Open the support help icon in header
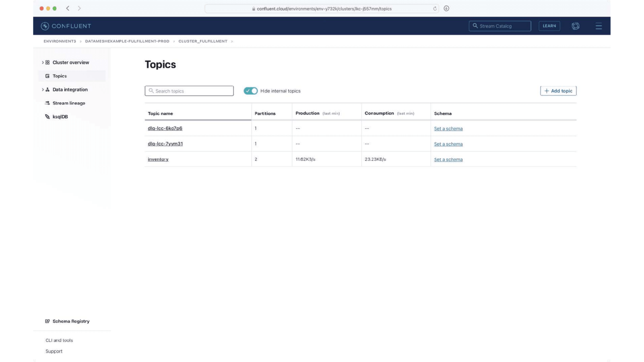This screenshot has width=644, height=362. (576, 26)
